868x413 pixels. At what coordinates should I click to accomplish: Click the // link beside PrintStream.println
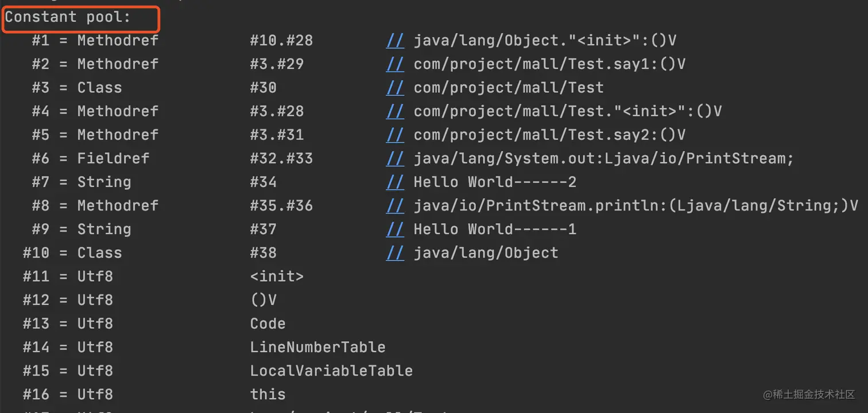[x=395, y=205]
